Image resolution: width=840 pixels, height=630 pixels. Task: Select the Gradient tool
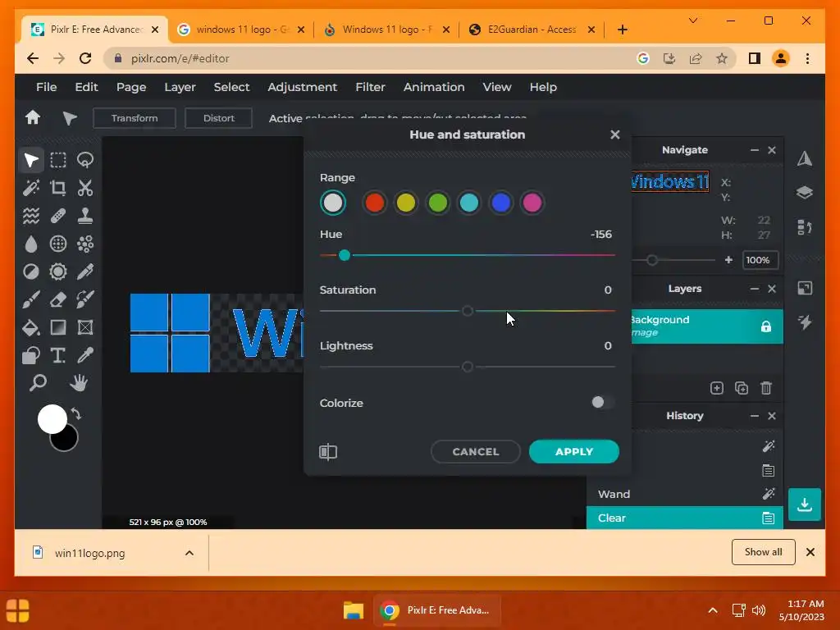coord(58,327)
